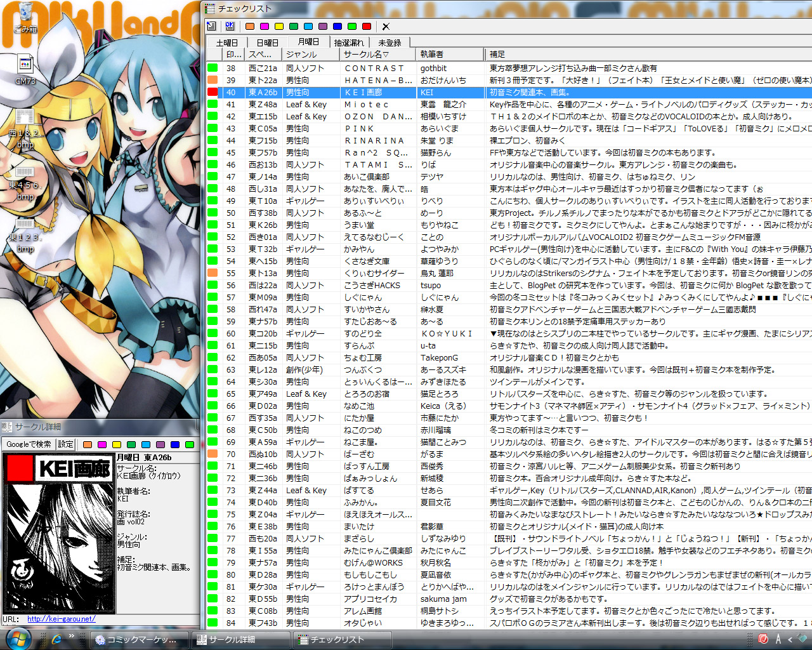812x650 pixels.
Task: Sort by the ジャンル column header
Action: tap(311, 55)
